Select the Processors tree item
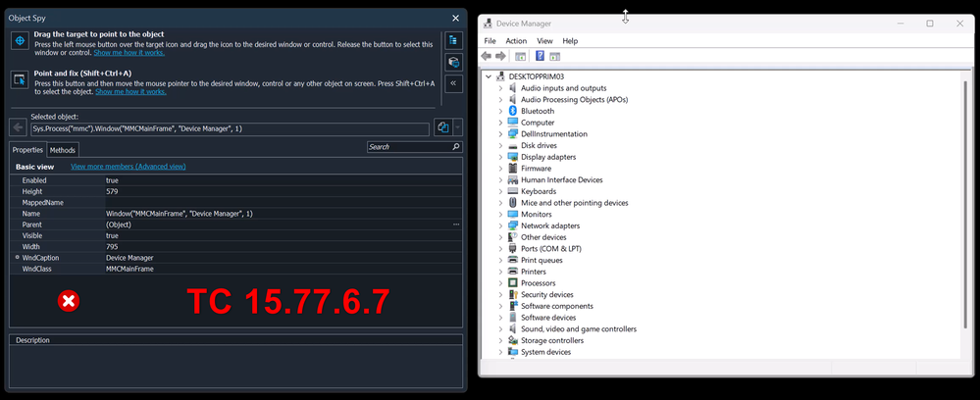This screenshot has height=400, width=980. pyautogui.click(x=538, y=283)
